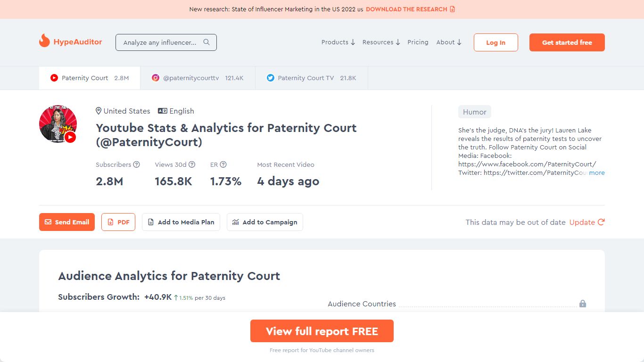Click the 4 days ago value
This screenshot has height=362, width=644.
tap(288, 181)
